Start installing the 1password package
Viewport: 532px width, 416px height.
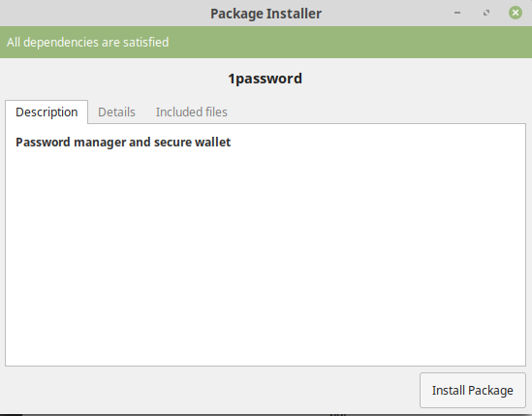472,390
